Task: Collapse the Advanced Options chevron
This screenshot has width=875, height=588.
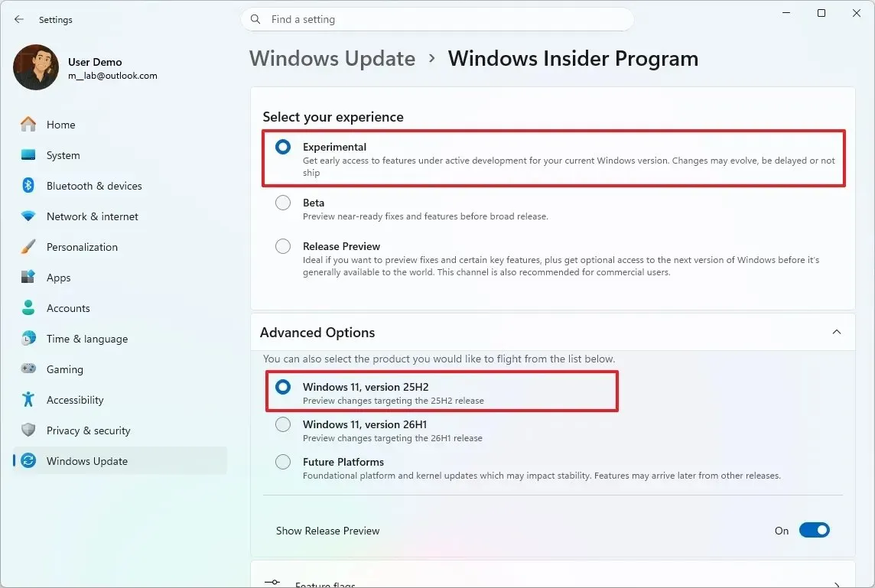Action: click(837, 332)
